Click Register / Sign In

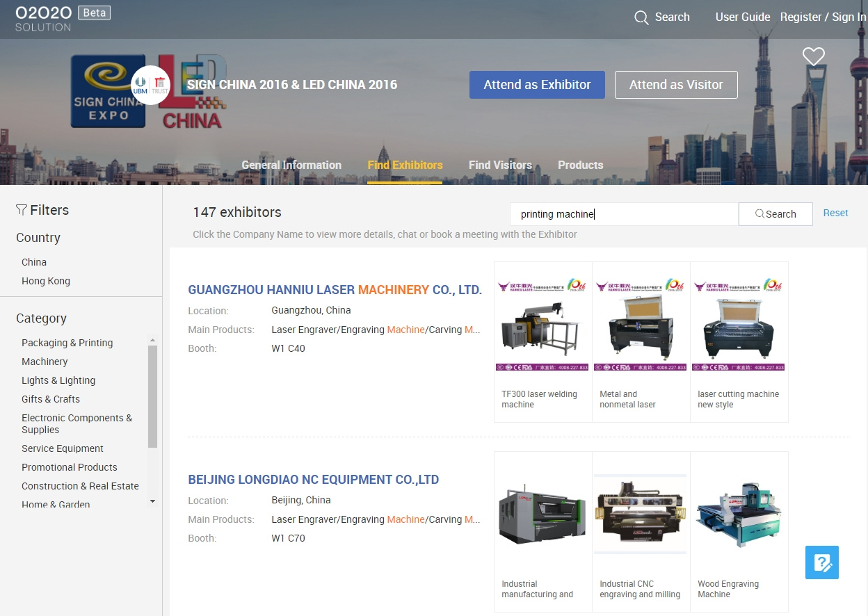pyautogui.click(x=823, y=17)
